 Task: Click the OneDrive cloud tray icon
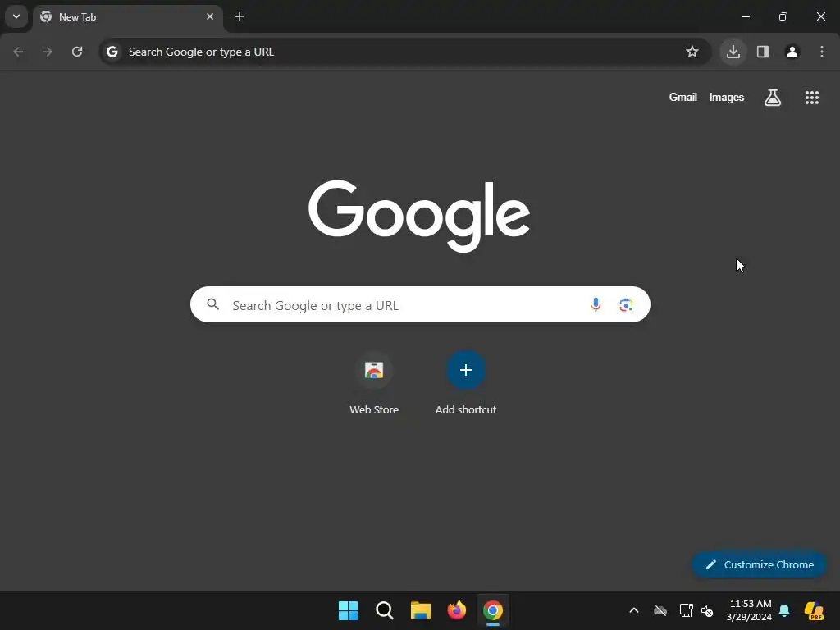[x=660, y=610]
